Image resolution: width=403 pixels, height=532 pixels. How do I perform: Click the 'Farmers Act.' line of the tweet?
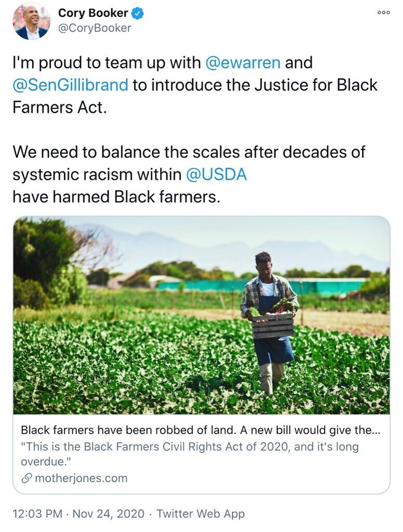[x=59, y=108]
